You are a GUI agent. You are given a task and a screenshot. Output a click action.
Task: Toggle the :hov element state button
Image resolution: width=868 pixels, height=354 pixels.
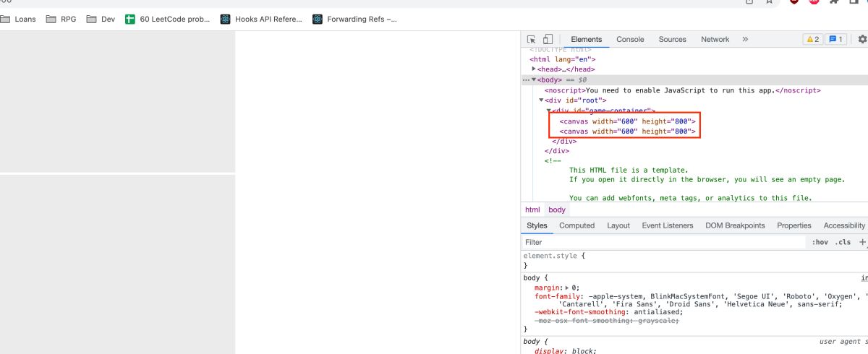tap(820, 242)
